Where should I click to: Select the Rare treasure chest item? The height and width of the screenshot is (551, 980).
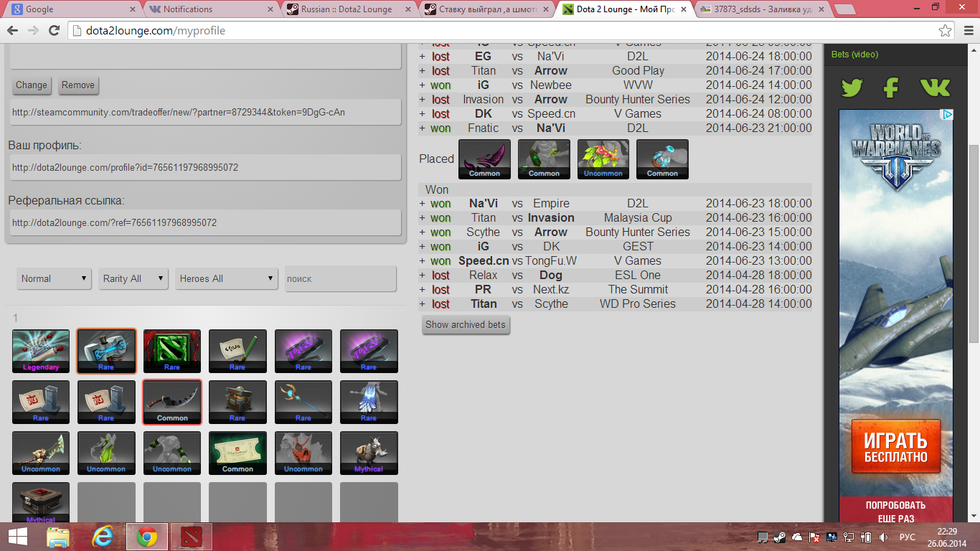click(237, 402)
